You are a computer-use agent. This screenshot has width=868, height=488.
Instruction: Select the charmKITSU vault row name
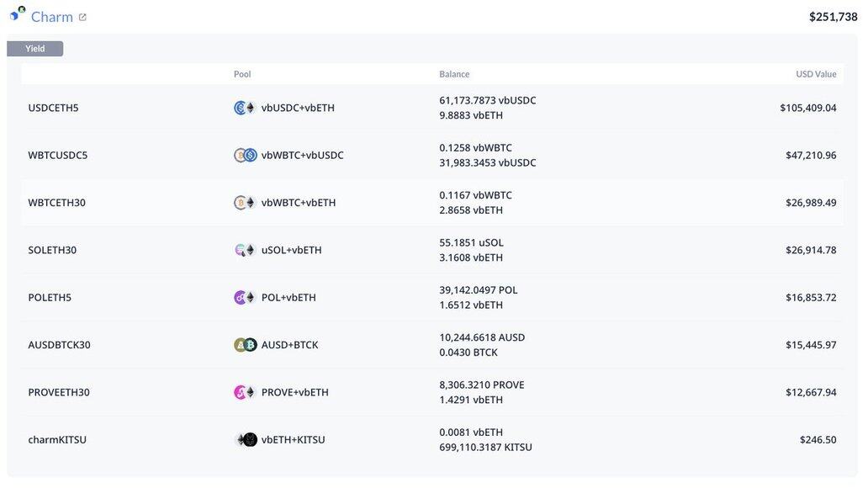[57, 440]
